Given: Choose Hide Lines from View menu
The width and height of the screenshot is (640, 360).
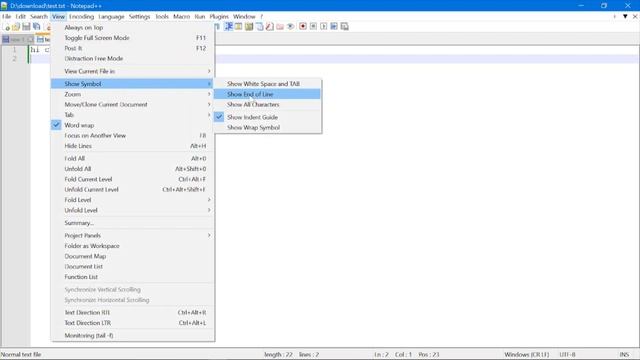Looking at the screenshot, I should point(133,146).
